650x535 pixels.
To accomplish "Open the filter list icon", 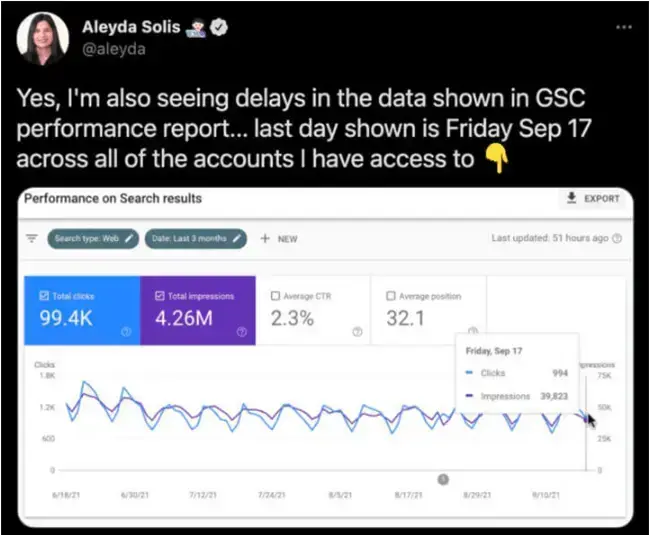I will click(x=31, y=239).
